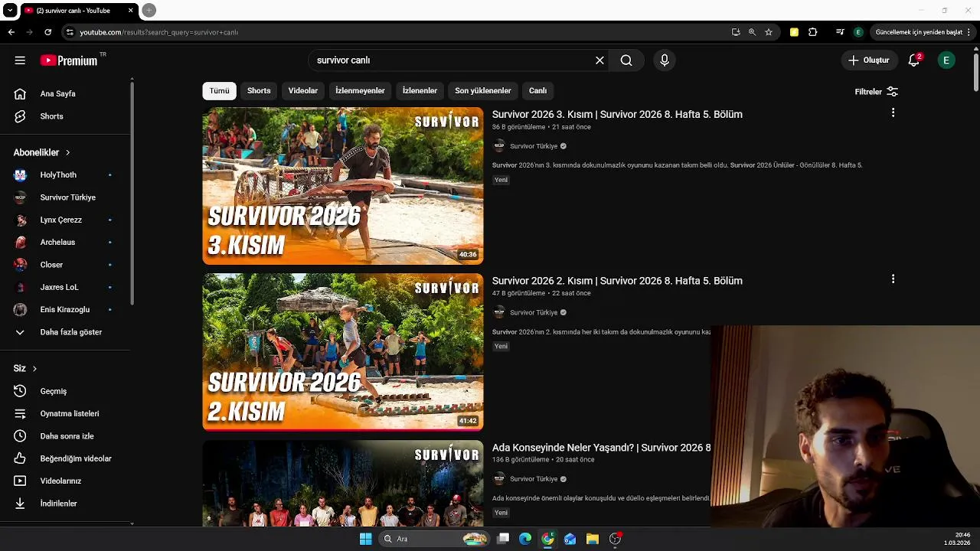Screen dimensions: 980x551
Task: Open the Filtreler filter options
Action: 876,92
